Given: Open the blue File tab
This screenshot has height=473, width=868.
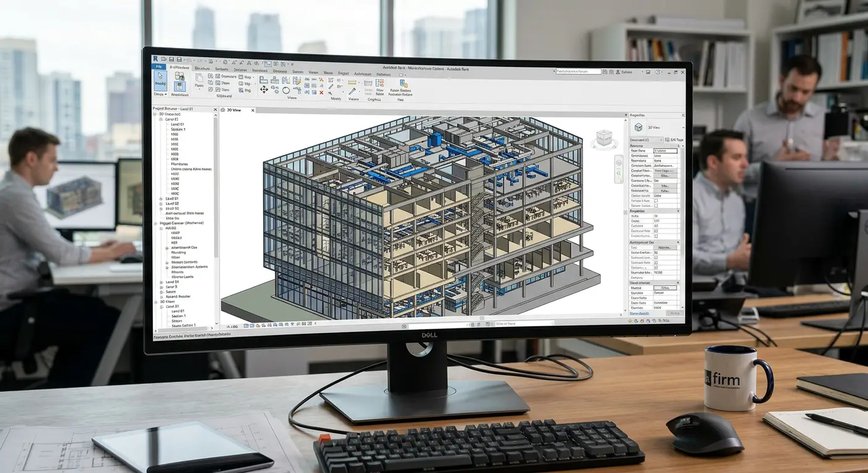Looking at the screenshot, I should (x=158, y=67).
